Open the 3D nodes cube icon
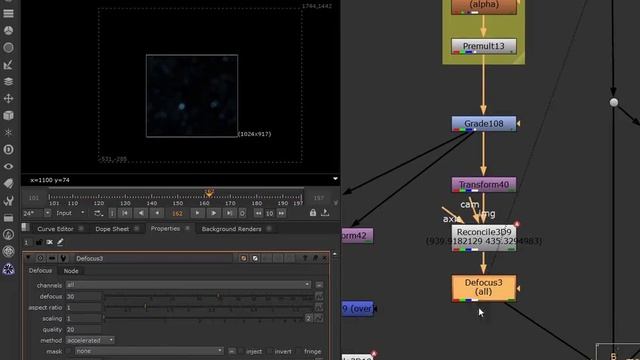The width and height of the screenshot is (640, 360). coord(8,116)
